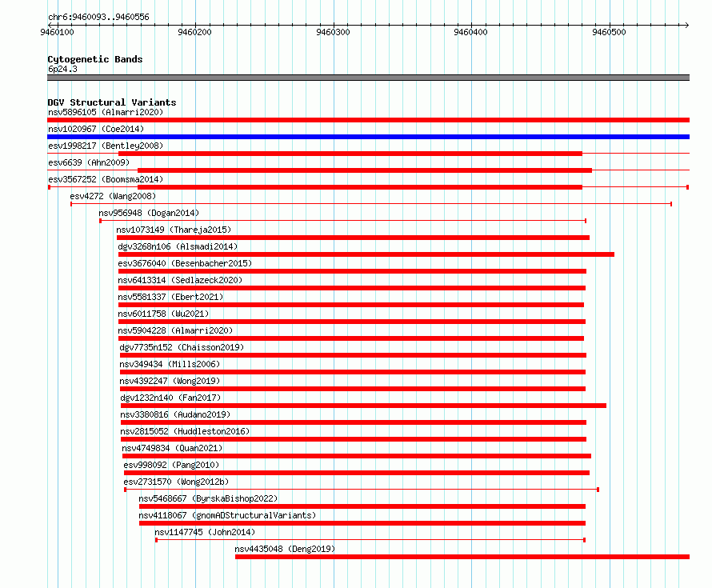712x588 pixels.
Task: Click the red bar of nsv4392247
Action: coord(353,389)
